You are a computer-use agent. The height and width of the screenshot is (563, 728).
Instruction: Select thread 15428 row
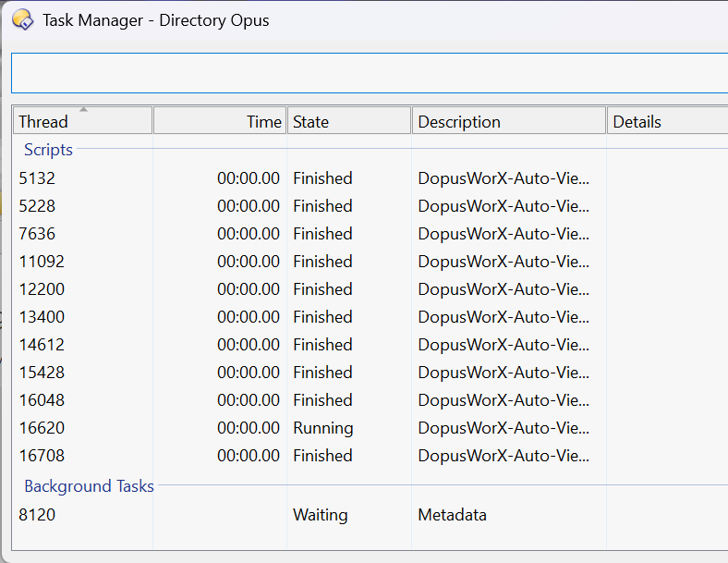tap(370, 373)
